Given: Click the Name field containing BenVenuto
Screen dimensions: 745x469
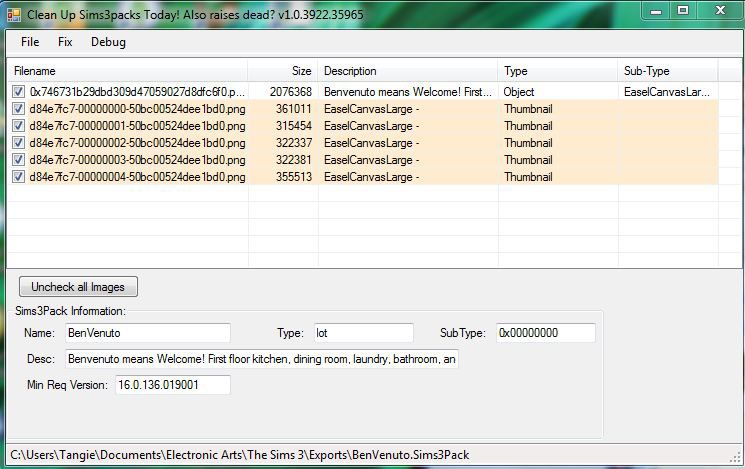Looking at the screenshot, I should (147, 333).
